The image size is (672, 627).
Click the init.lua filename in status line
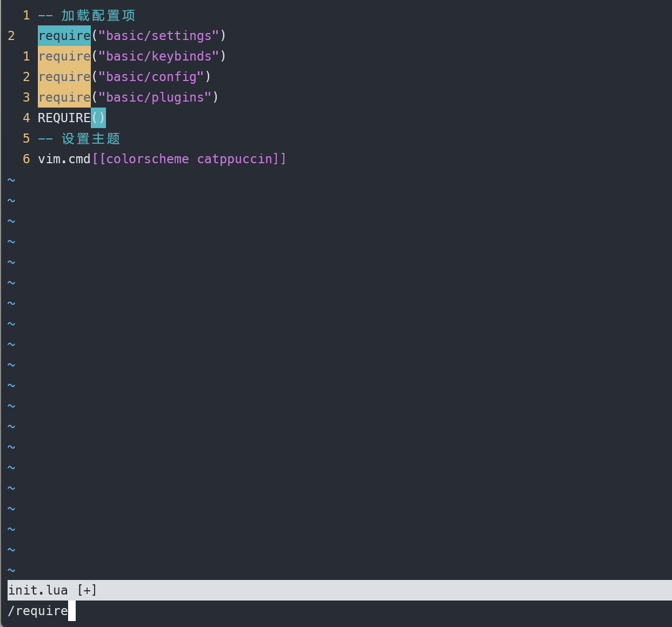point(38,590)
